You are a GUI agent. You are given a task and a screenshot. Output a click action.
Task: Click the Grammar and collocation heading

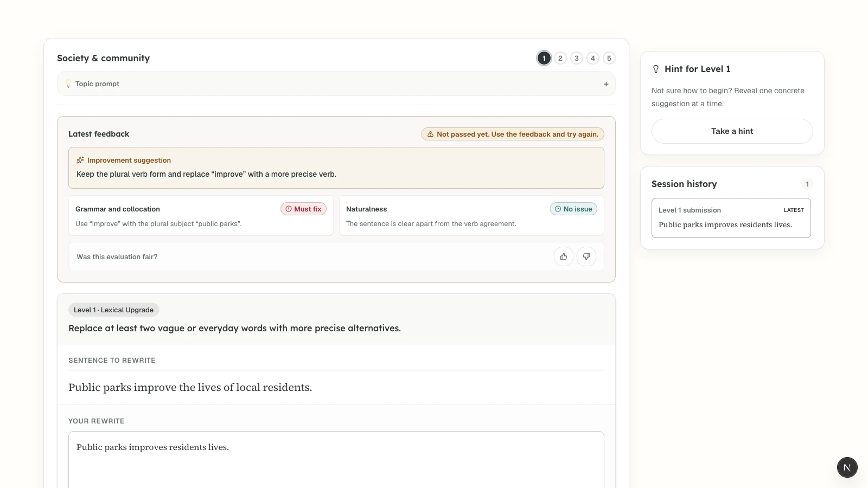coord(118,209)
